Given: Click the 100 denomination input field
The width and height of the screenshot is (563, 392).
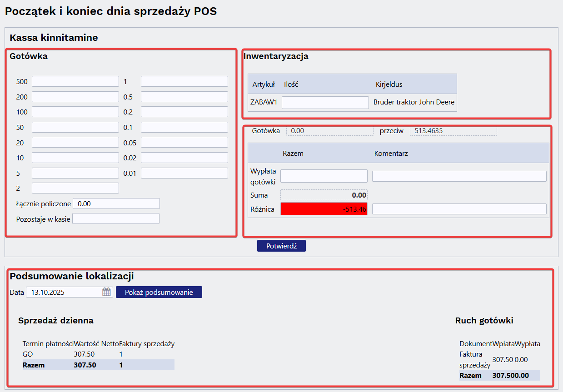Looking at the screenshot, I should point(75,112).
